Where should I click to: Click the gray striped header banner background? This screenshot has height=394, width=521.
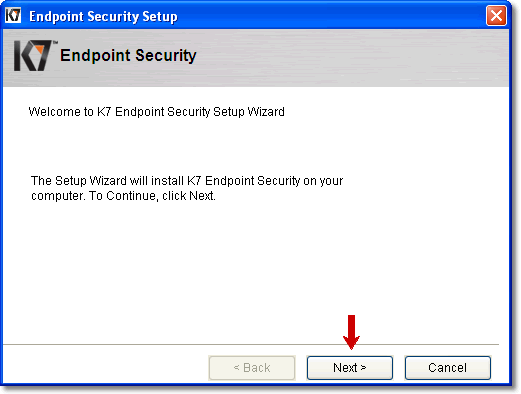[350, 58]
